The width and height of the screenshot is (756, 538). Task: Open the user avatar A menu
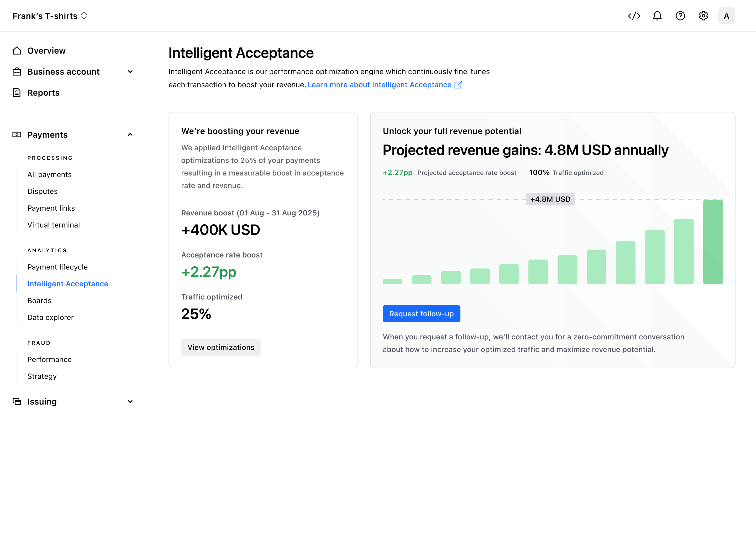[x=726, y=16]
